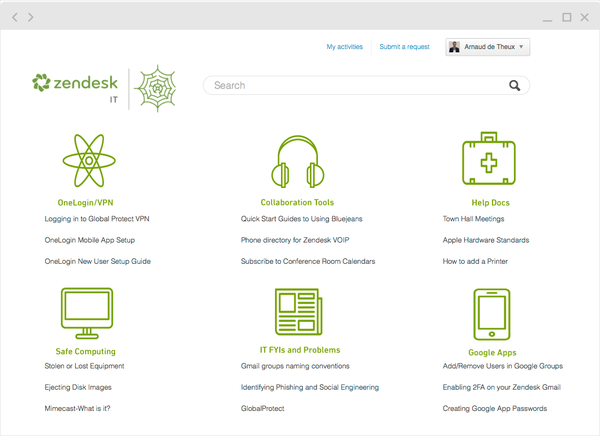600x436 pixels.
Task: Open How to add a Printer article
Action: (x=475, y=261)
